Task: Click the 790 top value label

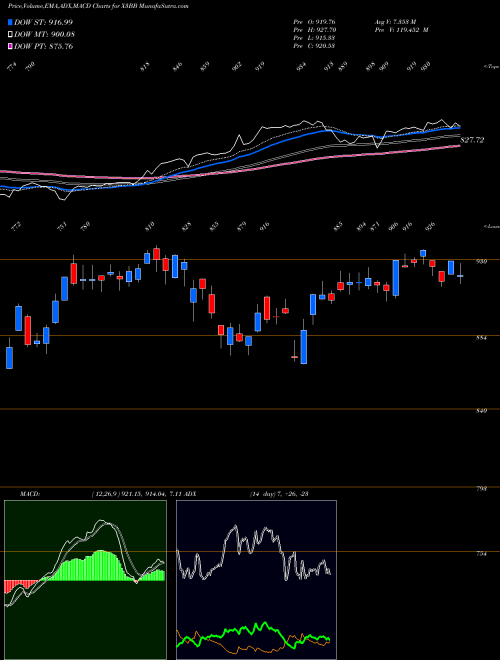Action: (30, 67)
